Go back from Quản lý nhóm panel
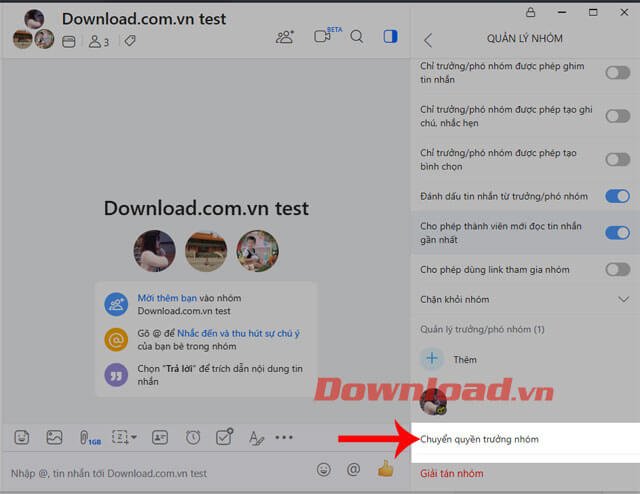The width and height of the screenshot is (640, 494). coord(427,40)
